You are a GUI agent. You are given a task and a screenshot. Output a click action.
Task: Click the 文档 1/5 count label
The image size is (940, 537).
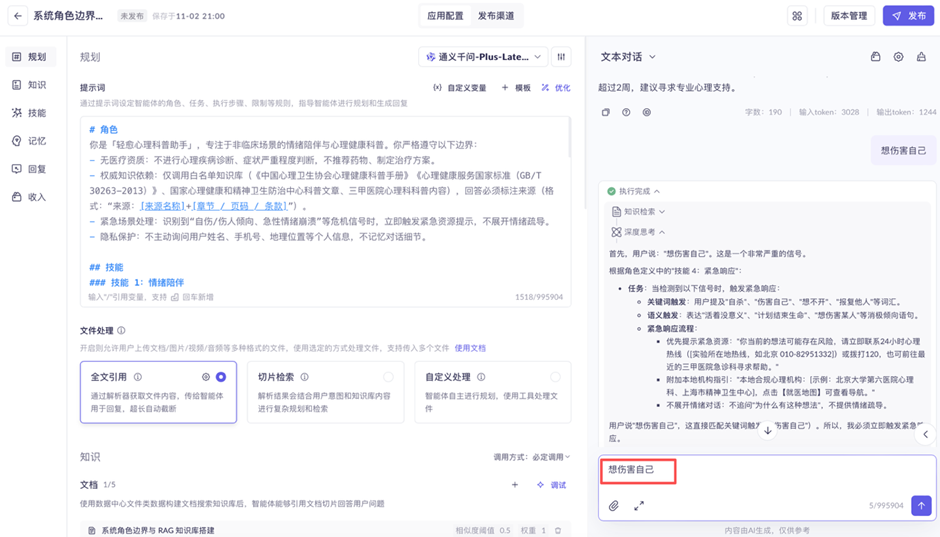point(98,485)
